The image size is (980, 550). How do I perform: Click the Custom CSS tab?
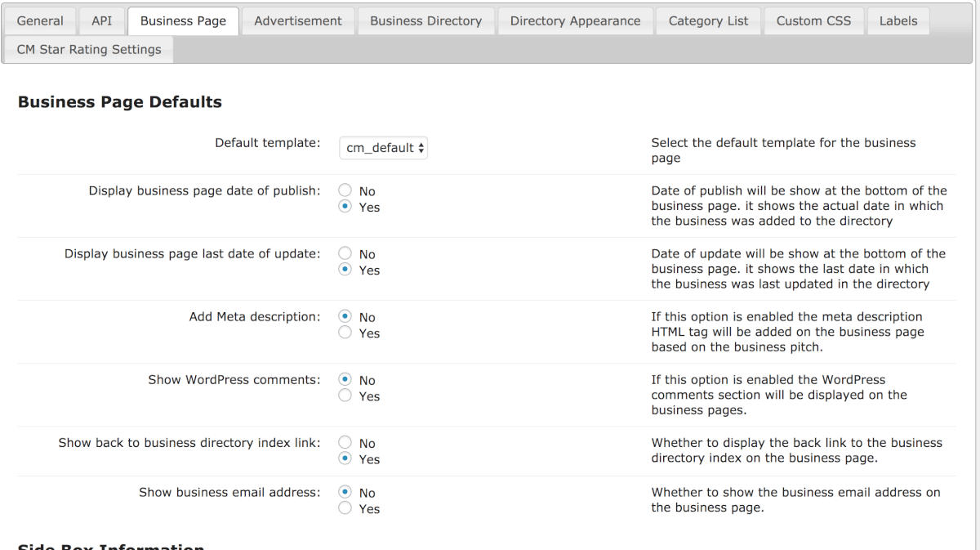click(x=813, y=21)
